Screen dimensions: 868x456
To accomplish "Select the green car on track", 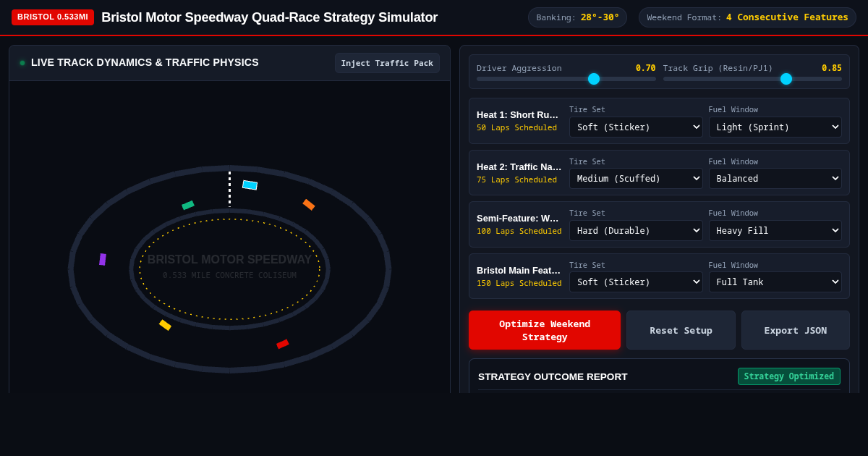I will 188,206.
